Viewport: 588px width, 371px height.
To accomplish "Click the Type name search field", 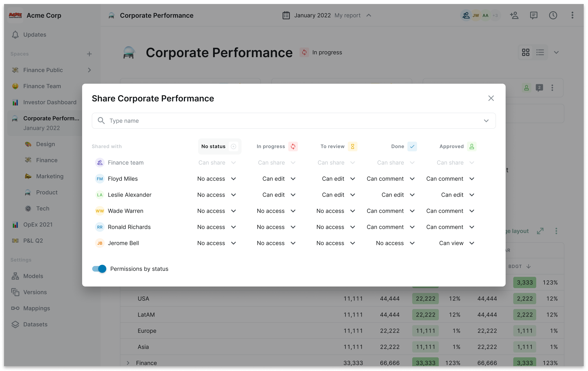I will click(x=294, y=121).
